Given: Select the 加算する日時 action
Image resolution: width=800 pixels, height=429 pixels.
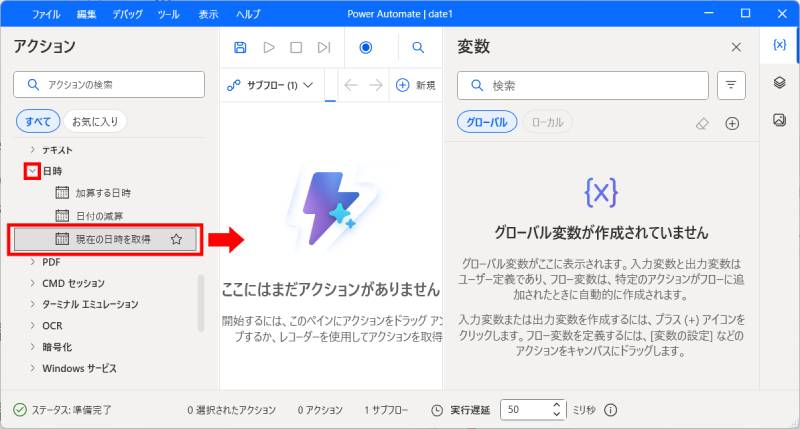Looking at the screenshot, I should 103,193.
